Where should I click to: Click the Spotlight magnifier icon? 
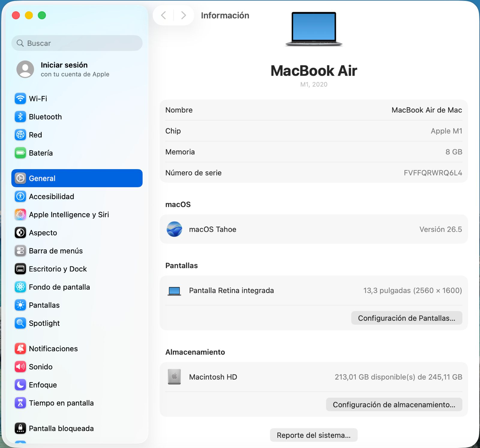[20, 323]
